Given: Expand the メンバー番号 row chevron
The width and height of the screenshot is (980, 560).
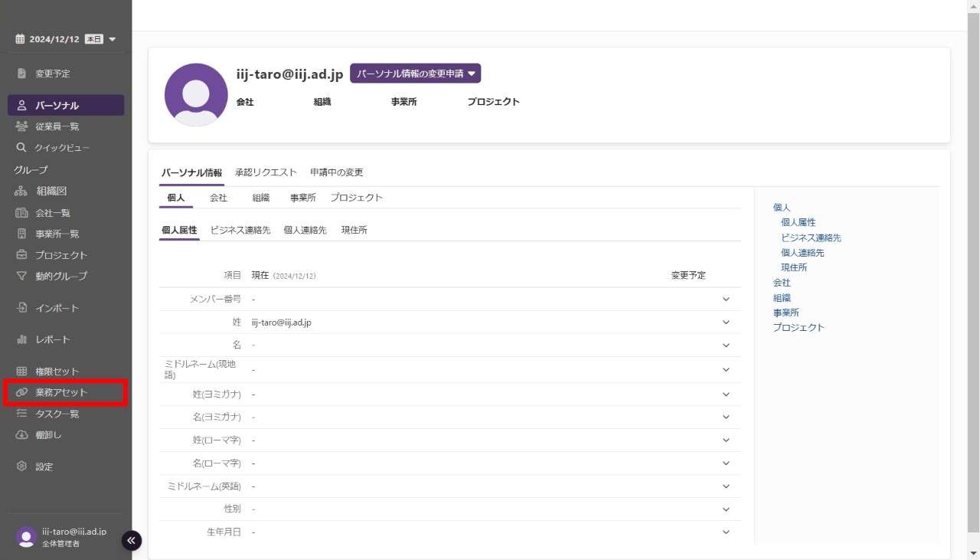Looking at the screenshot, I should tap(726, 300).
